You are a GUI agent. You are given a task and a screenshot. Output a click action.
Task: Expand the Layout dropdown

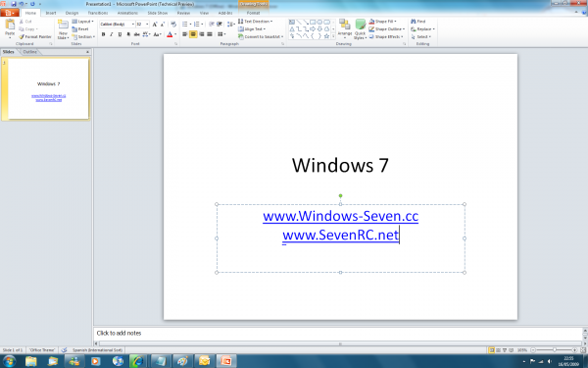click(83, 22)
